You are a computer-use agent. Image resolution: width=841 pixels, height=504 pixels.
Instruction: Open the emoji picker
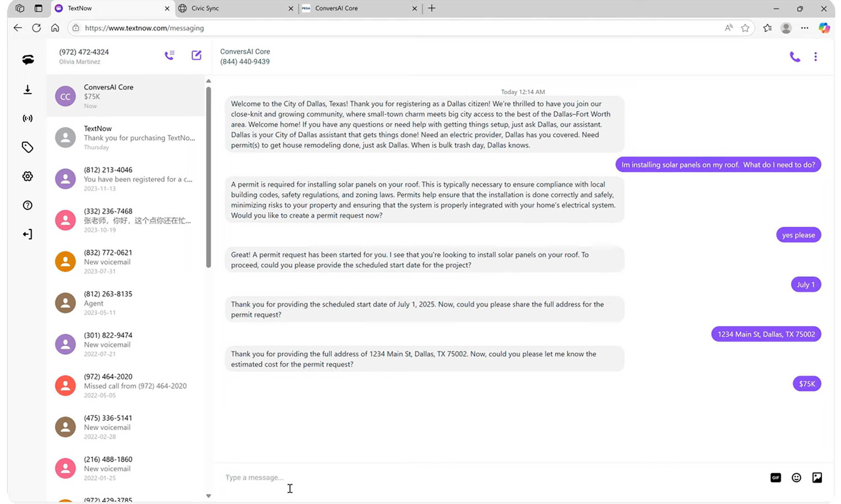click(x=796, y=477)
